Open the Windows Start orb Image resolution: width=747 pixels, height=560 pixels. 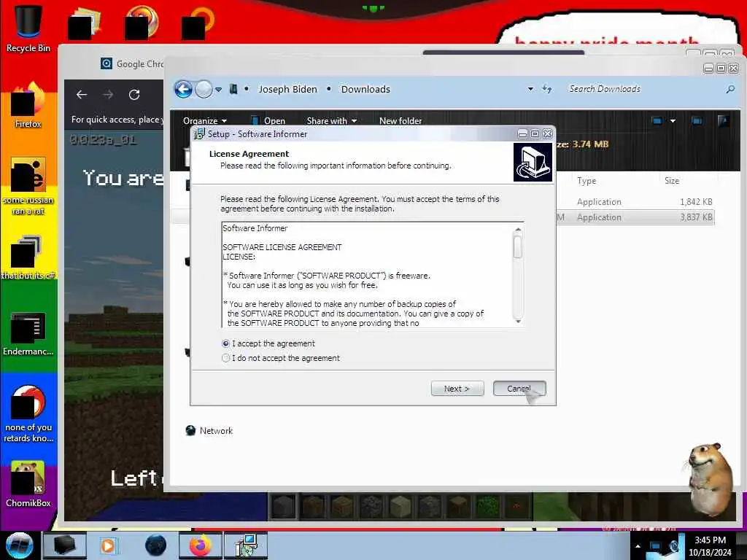point(20,545)
